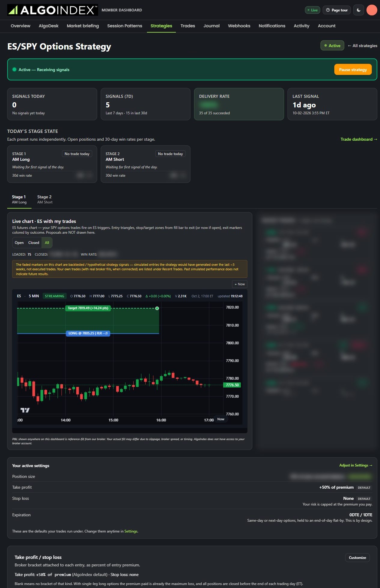Image resolution: width=380 pixels, height=588 pixels.
Task: Click the Stop loss DEFAULT tag
Action: click(364, 499)
